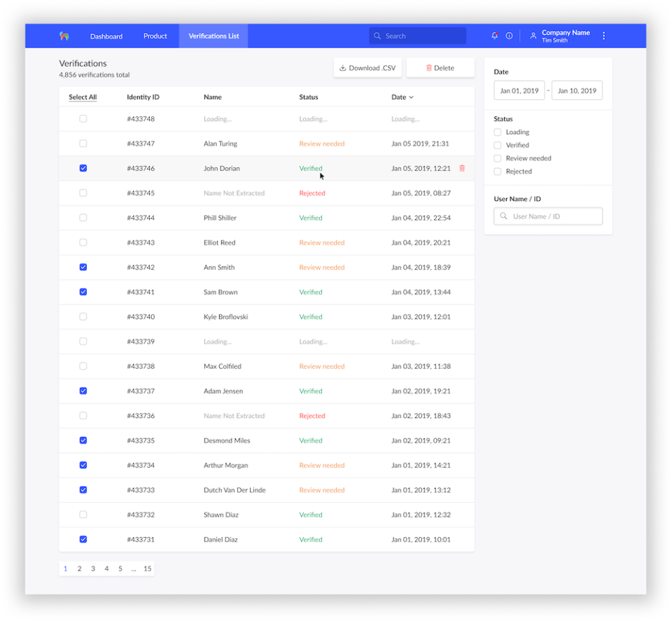Open the three-dot menu in top bar
This screenshot has width=672, height=621.
pyautogui.click(x=604, y=36)
